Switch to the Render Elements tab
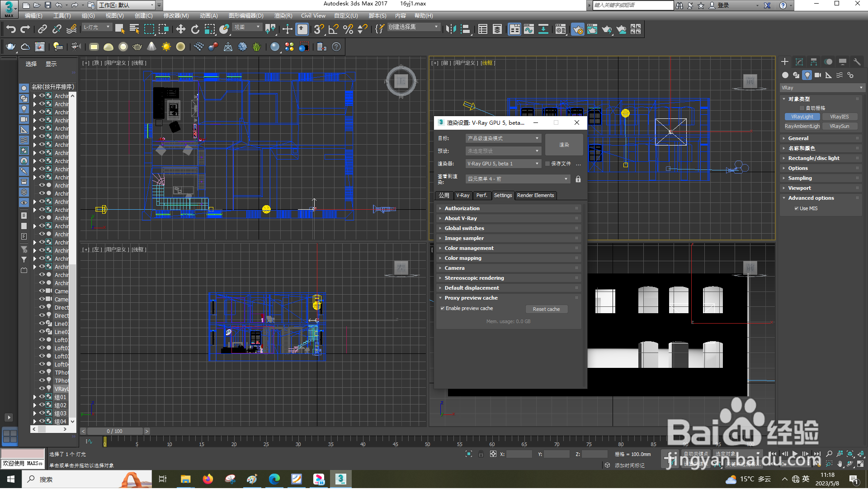The width and height of the screenshot is (868, 489). (x=535, y=196)
